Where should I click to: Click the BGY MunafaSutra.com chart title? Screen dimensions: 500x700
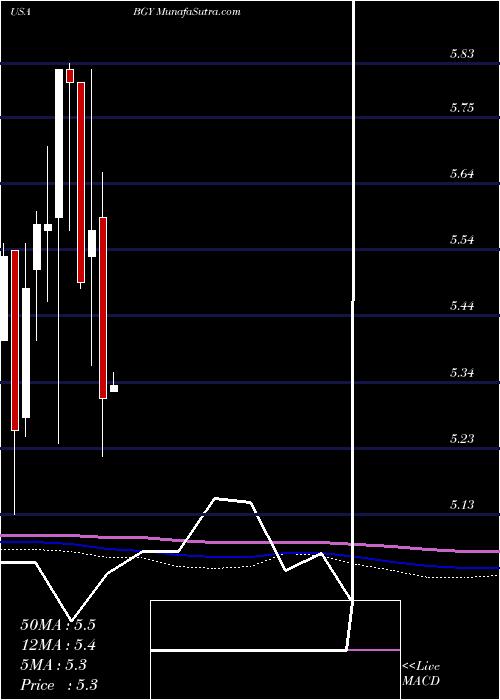point(187,12)
